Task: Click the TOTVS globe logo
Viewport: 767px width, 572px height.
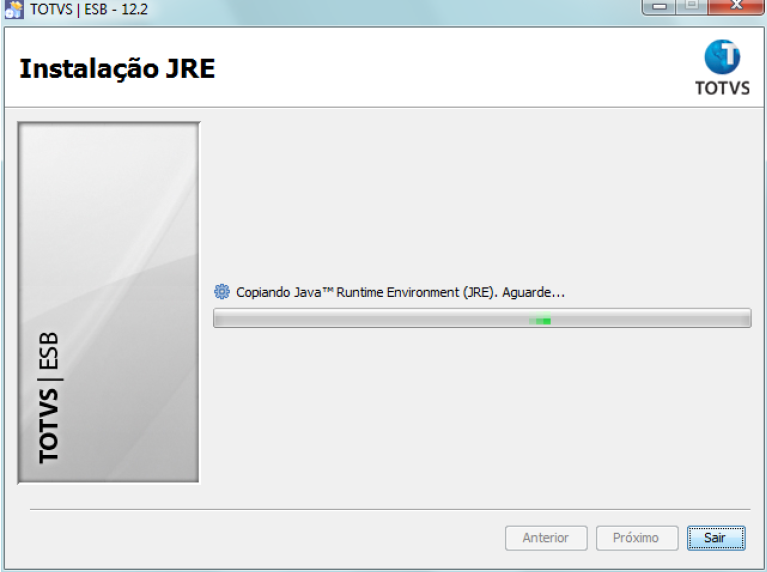Action: [x=722, y=68]
